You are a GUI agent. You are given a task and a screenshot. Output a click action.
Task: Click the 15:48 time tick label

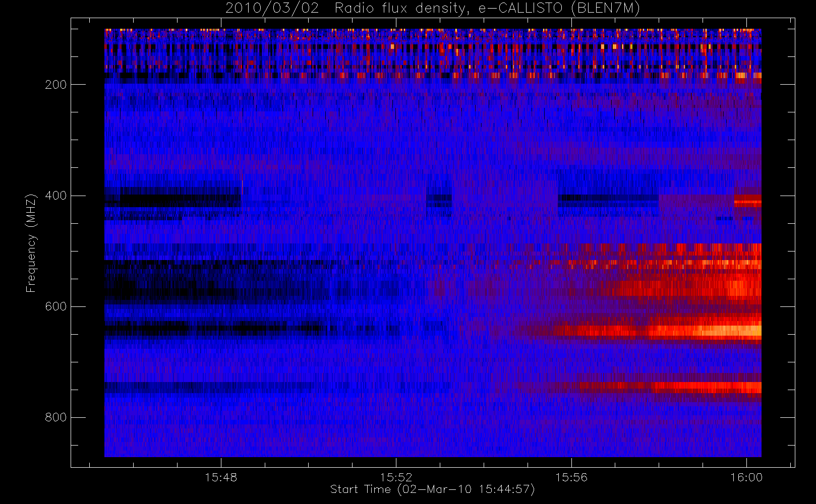click(221, 477)
